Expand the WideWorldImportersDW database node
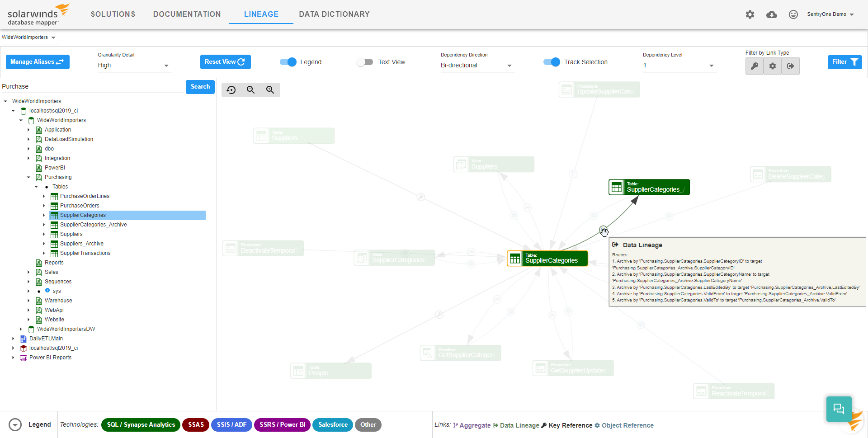This screenshot has height=438, width=868. point(21,329)
